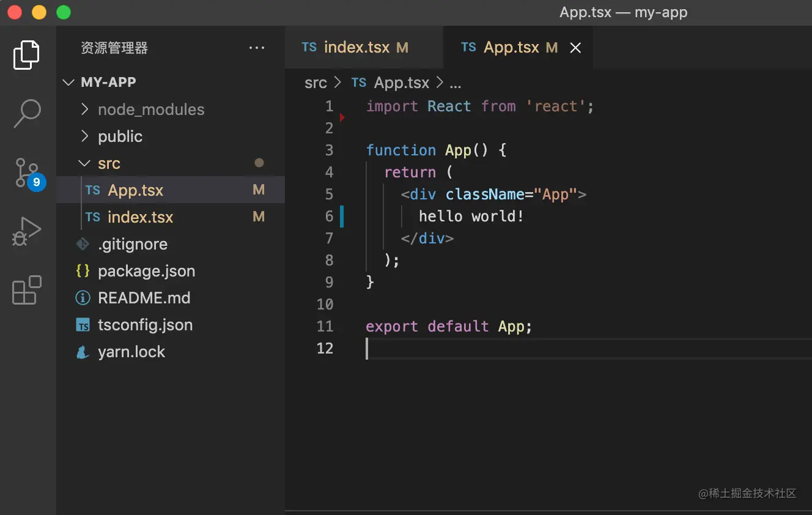Open the Explorer view in activity bar
This screenshot has width=812, height=515.
click(x=27, y=55)
